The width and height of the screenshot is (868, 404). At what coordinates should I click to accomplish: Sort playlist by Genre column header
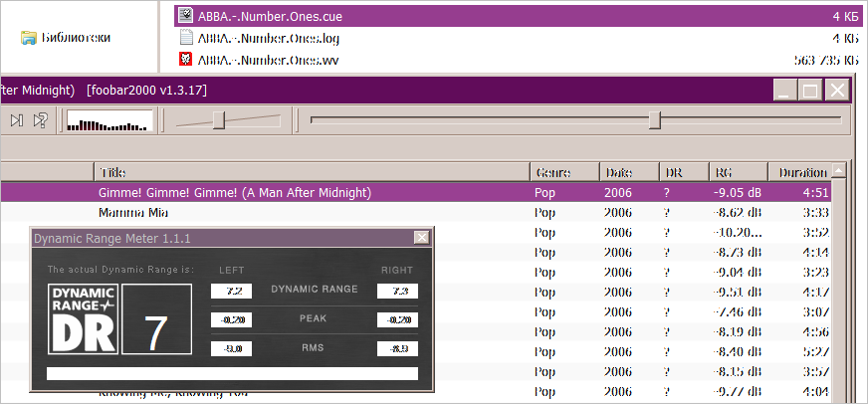point(563,172)
